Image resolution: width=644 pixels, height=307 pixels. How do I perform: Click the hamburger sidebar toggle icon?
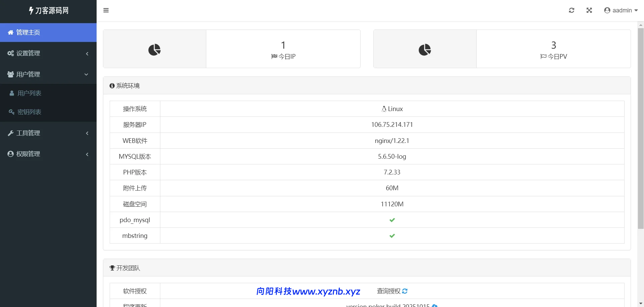(x=106, y=10)
